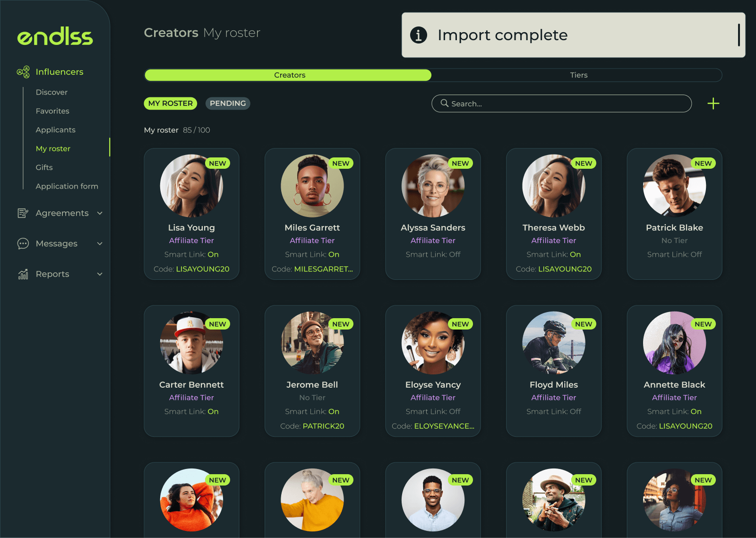Open Miles Garrett's profile photo

pos(312,186)
